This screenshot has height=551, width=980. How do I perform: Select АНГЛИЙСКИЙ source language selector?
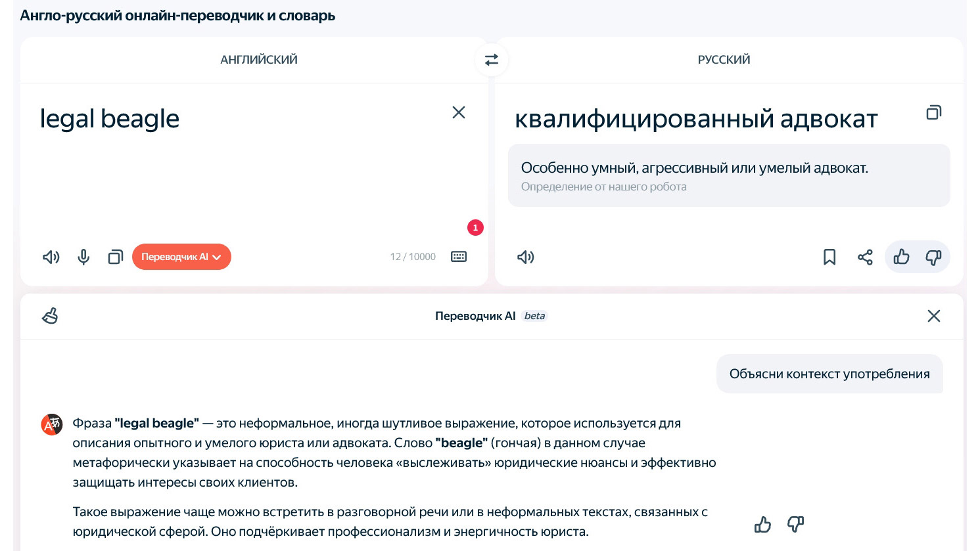258,60
